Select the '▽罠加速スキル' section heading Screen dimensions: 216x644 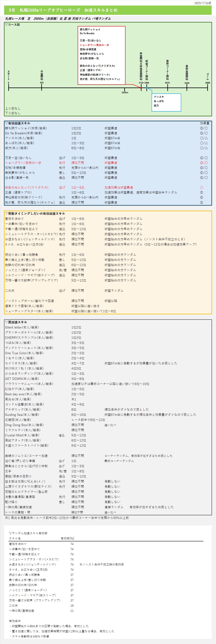[x=16, y=322]
